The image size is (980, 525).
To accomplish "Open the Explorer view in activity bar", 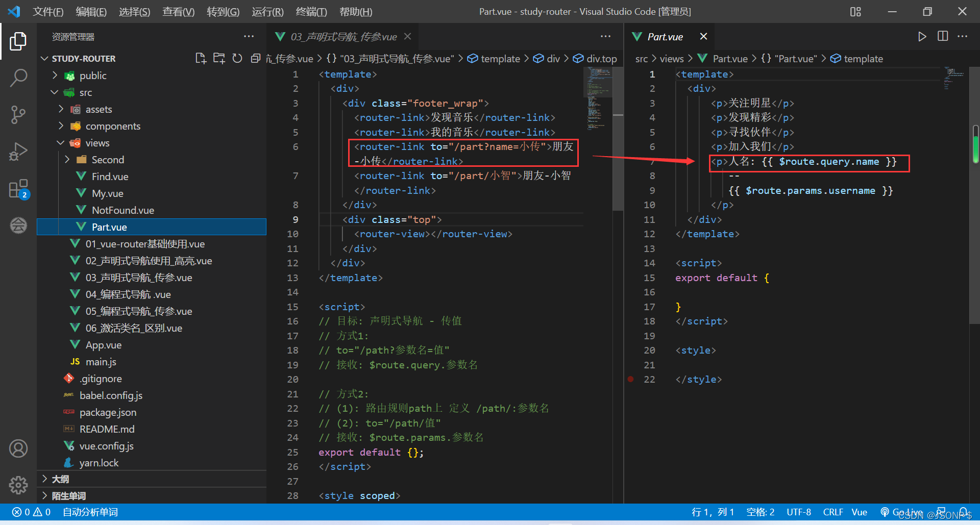I will (18, 41).
